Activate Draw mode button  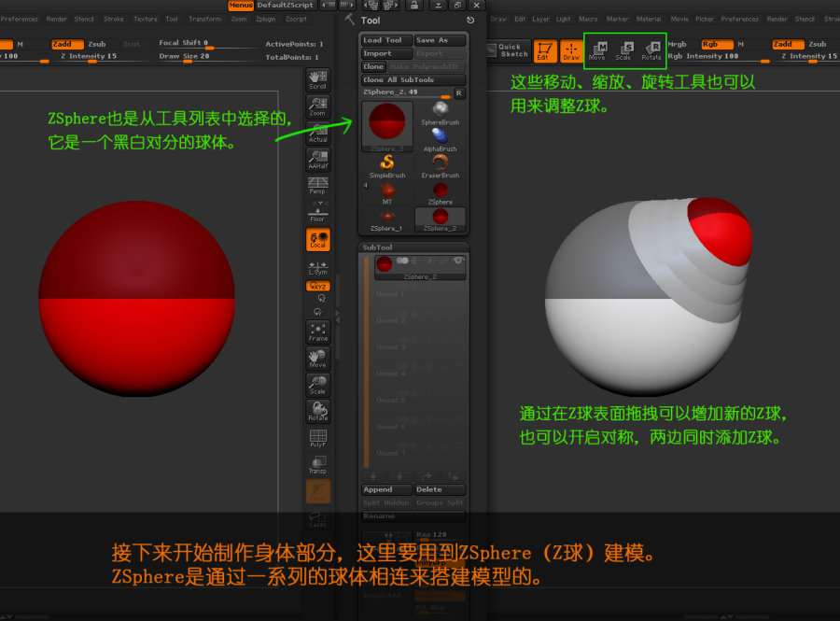[571, 51]
